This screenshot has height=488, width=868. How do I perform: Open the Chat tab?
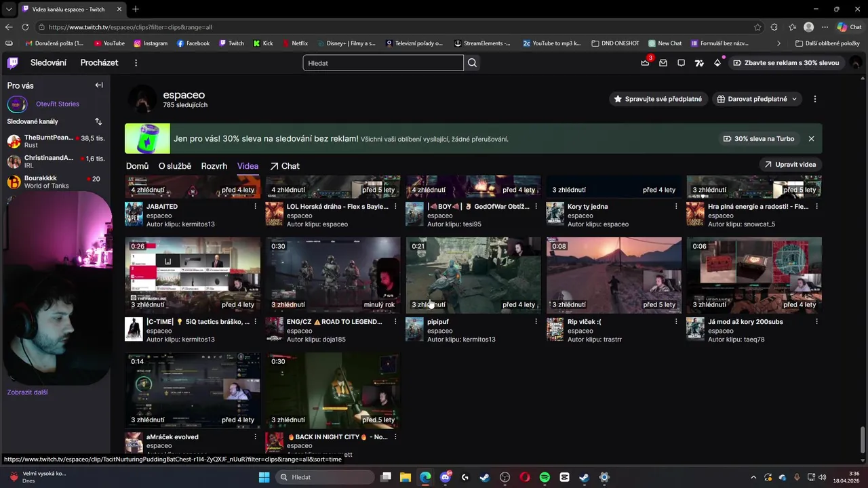point(285,166)
